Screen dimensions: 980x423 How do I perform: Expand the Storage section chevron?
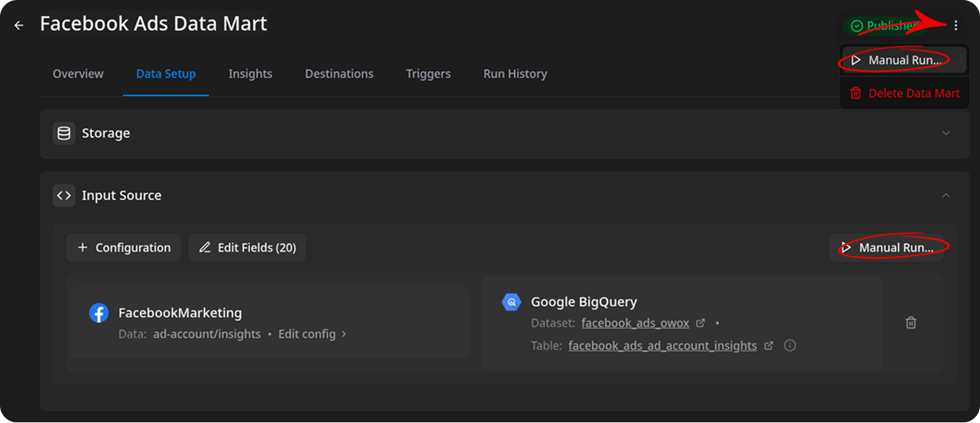946,133
